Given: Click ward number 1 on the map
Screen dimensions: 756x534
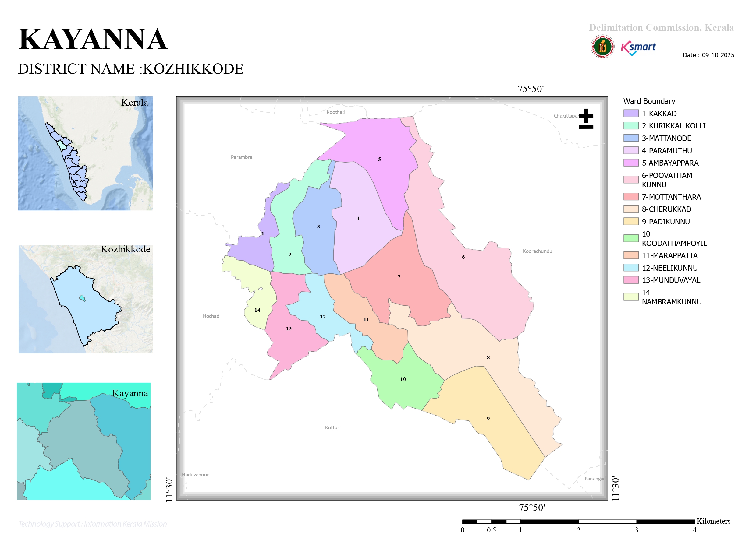Looking at the screenshot, I should (x=263, y=234).
